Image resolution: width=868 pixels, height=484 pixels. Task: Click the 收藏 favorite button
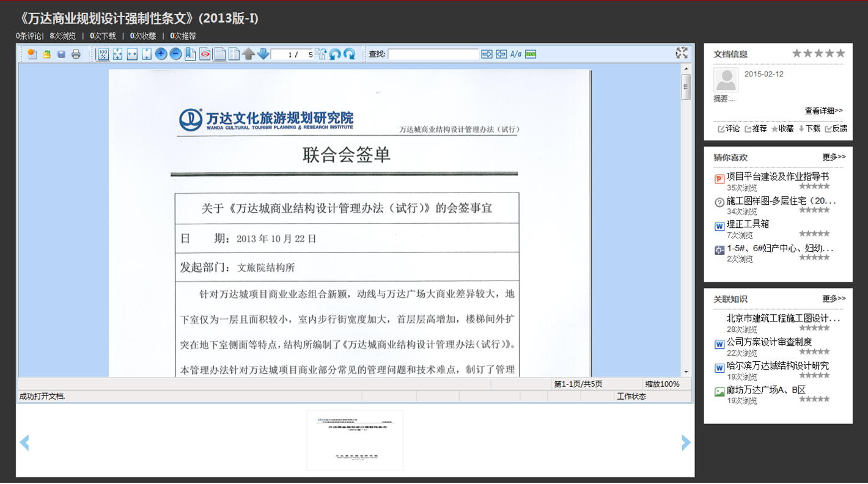tap(782, 128)
